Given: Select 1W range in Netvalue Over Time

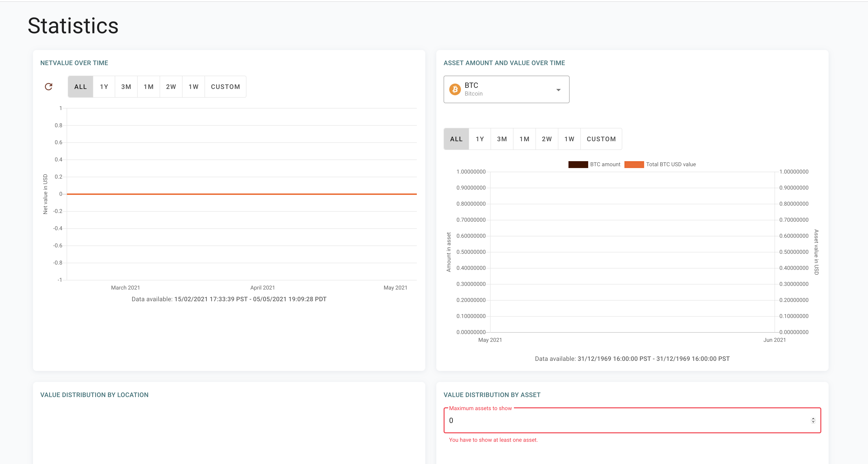Looking at the screenshot, I should coord(194,87).
